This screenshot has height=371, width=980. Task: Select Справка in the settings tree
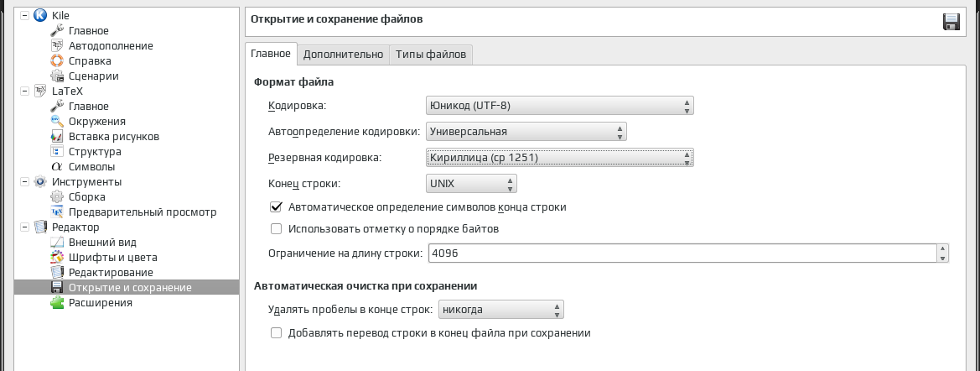(x=90, y=60)
